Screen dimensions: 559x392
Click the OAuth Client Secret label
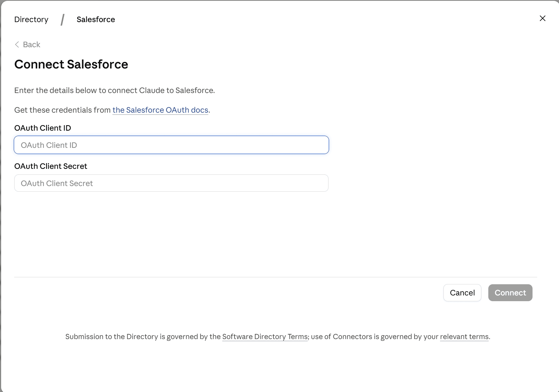(51, 166)
